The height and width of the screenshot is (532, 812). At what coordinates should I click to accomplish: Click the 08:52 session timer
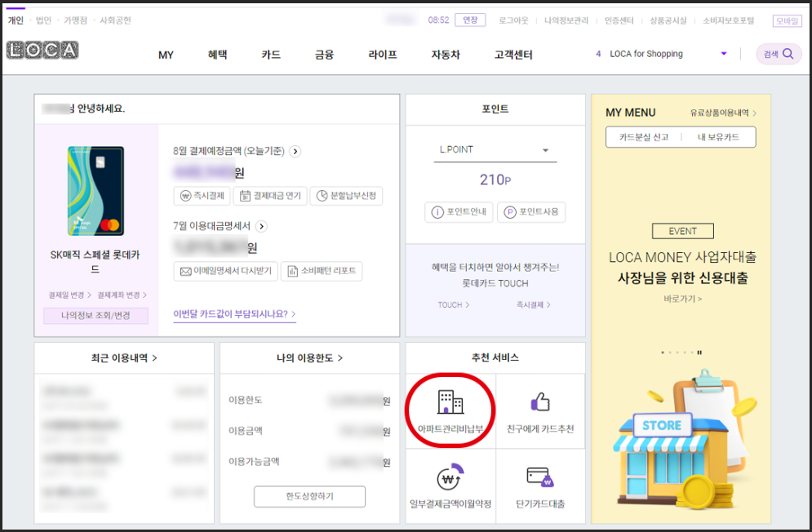point(438,20)
